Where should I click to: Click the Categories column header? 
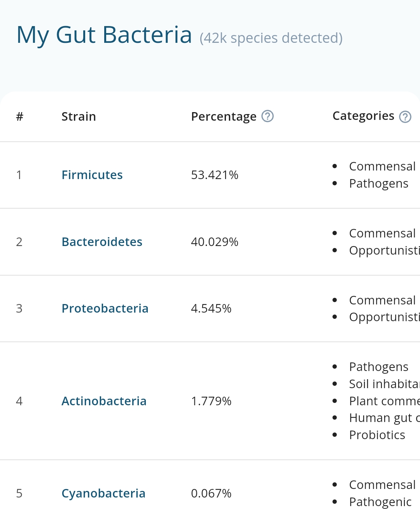(363, 116)
